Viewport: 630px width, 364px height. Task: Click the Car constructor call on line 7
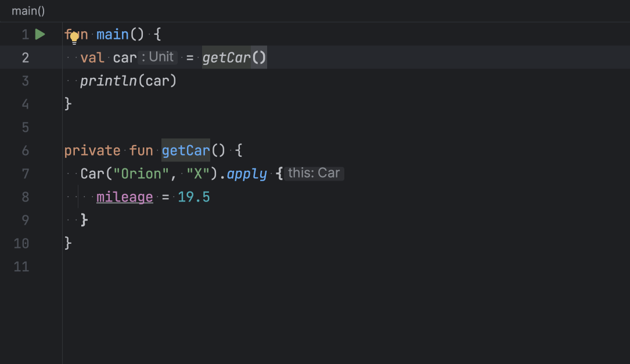point(92,174)
